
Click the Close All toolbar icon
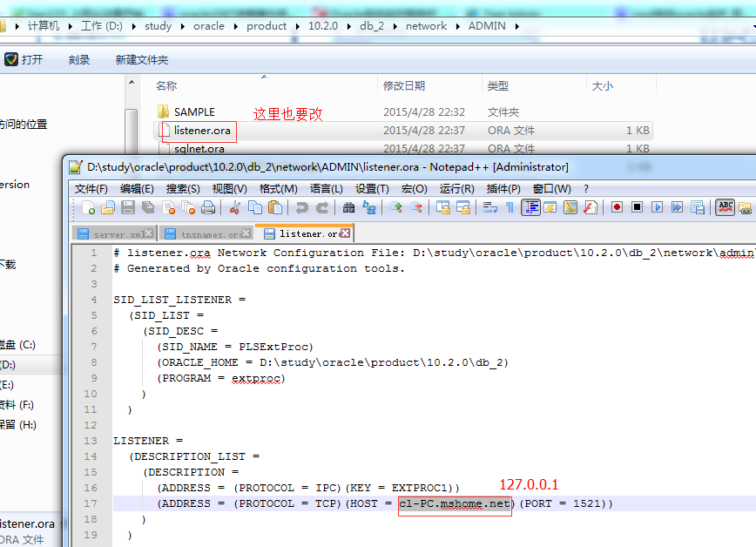coord(188,207)
